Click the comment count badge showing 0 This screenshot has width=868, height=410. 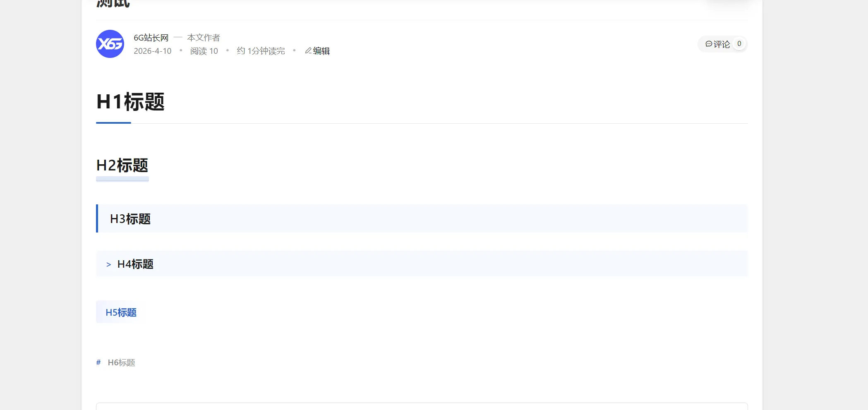click(x=739, y=43)
